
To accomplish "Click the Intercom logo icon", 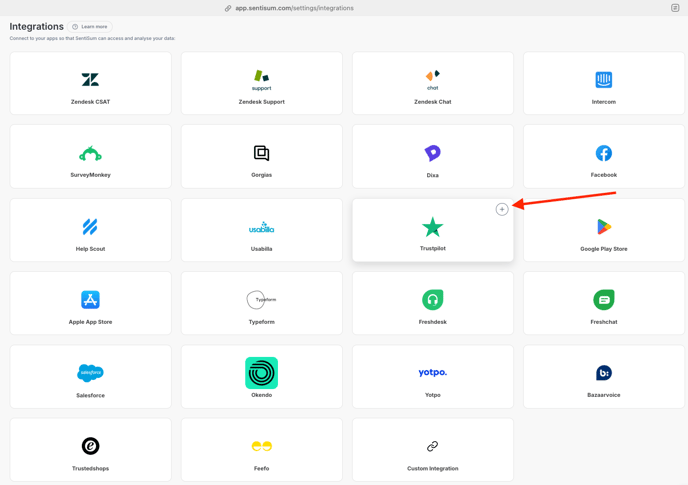I will point(604,80).
